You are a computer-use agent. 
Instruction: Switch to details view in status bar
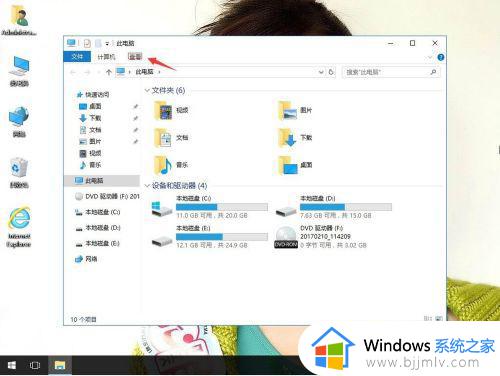[x=428, y=319]
